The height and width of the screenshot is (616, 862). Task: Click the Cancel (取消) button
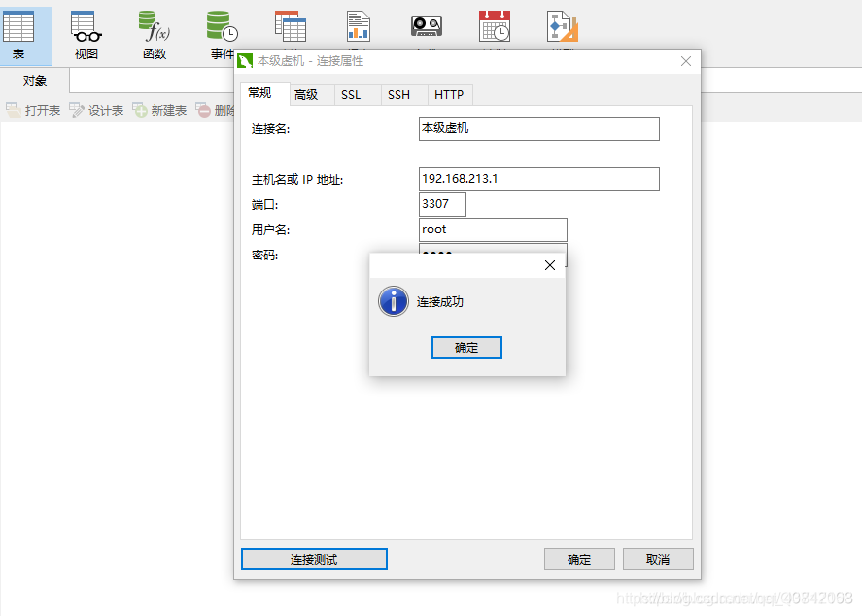click(x=658, y=560)
